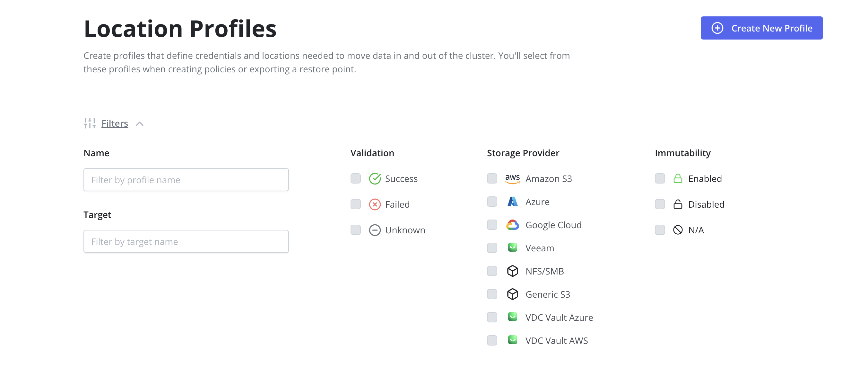This screenshot has width=868, height=369.
Task: Click the Azure provider logo icon
Action: pos(512,202)
